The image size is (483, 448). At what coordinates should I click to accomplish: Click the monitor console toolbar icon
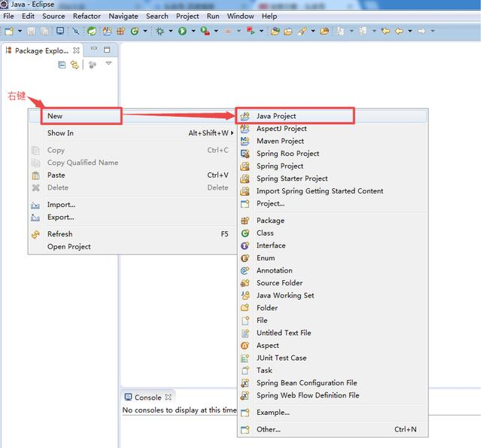pos(60,31)
